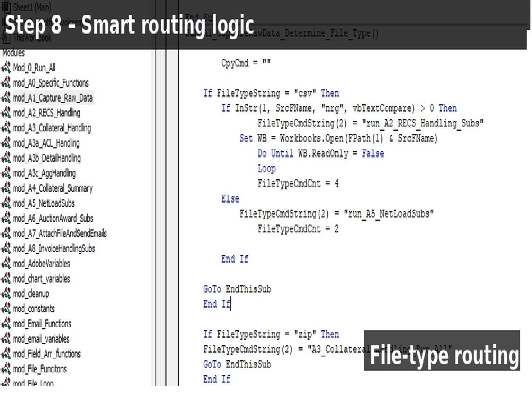Click line If FileTypeString = "csv" Then

[271, 93]
